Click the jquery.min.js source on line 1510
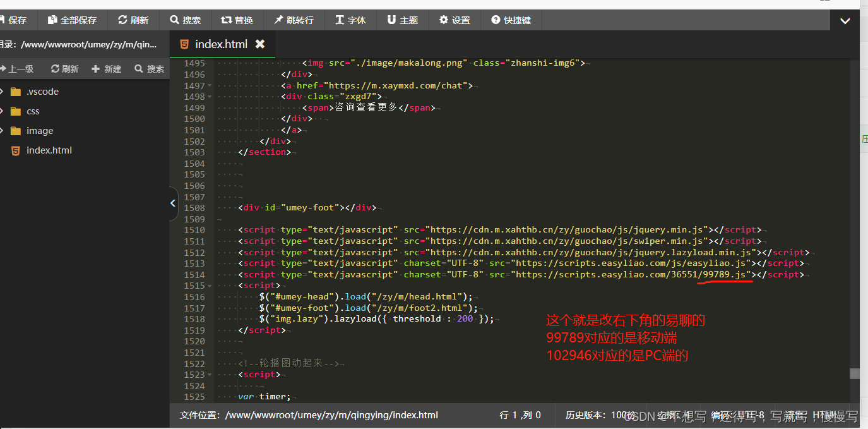This screenshot has width=868, height=429. click(569, 230)
